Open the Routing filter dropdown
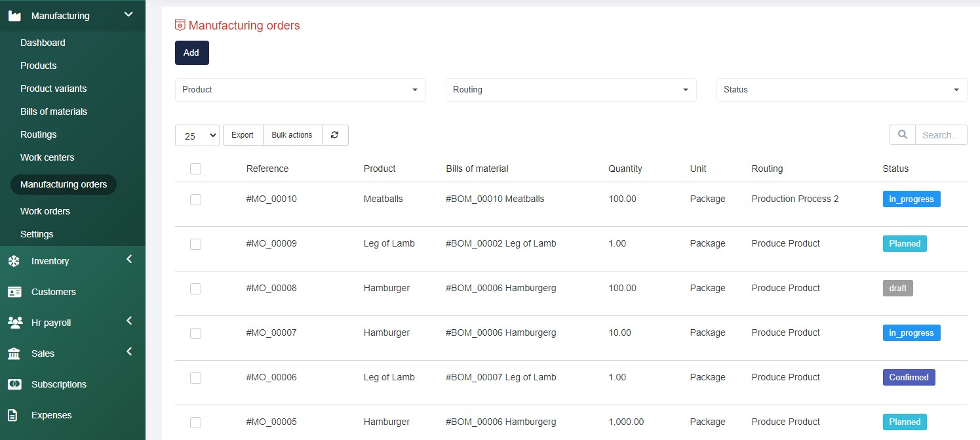 570,90
